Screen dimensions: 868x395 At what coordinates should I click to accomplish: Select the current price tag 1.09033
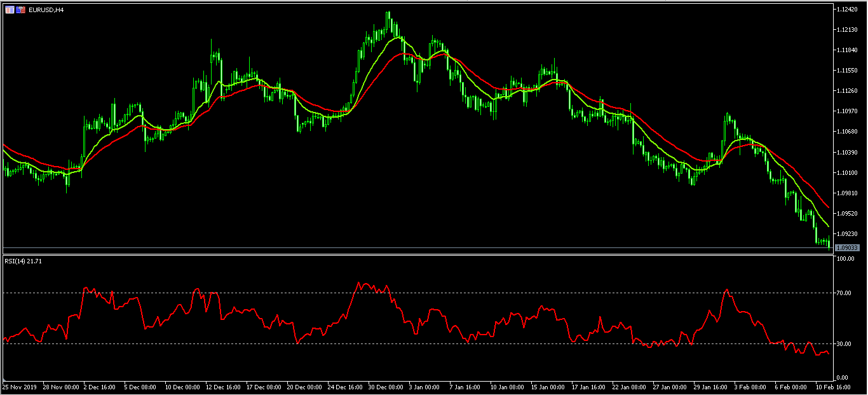coord(847,247)
